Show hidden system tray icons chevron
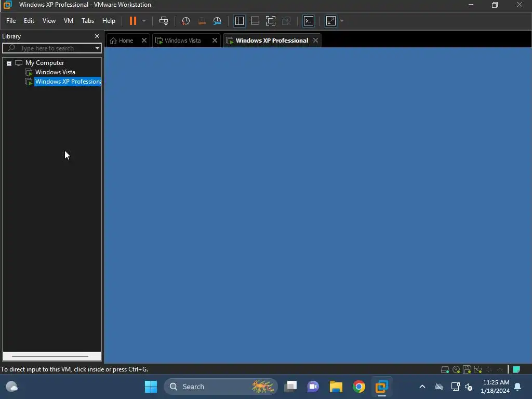The image size is (532, 399). click(422, 387)
